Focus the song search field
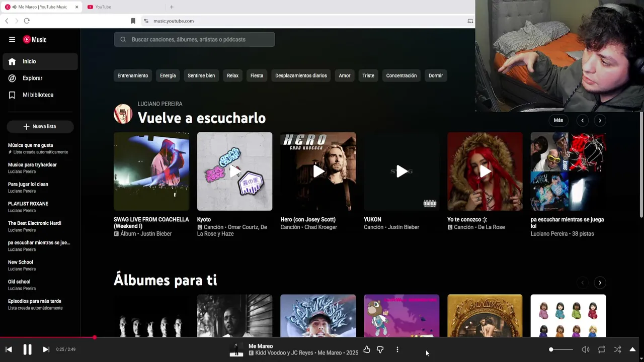 (194, 39)
